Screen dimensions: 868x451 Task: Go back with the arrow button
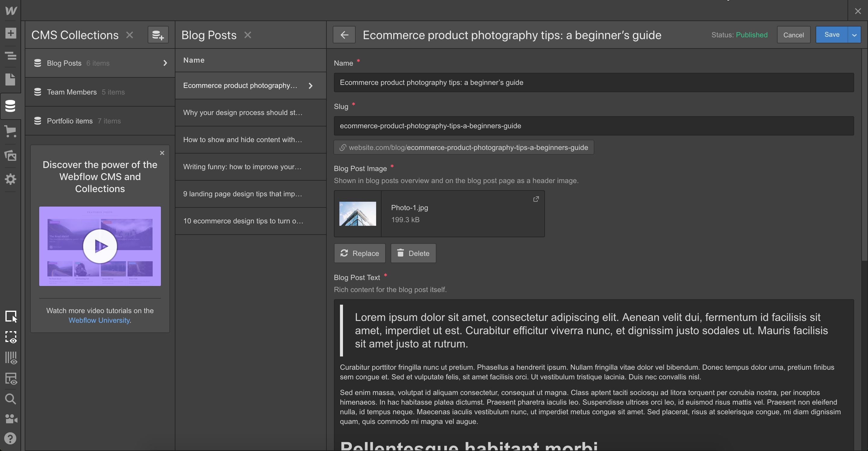point(344,35)
